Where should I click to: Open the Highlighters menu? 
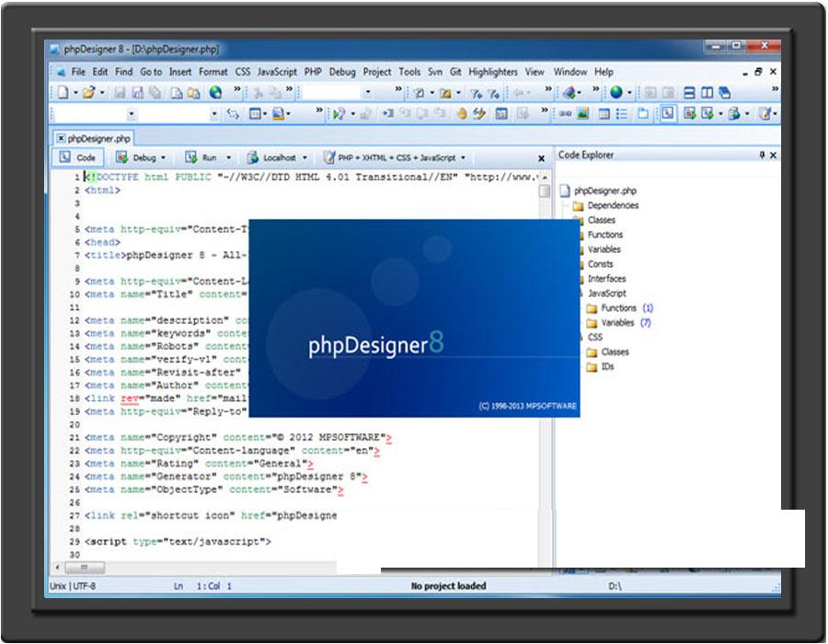click(x=493, y=71)
